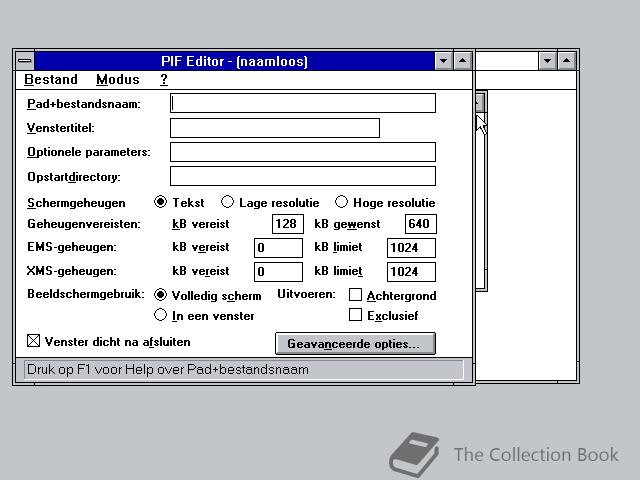
Task: Click the Schermgeheugen label
Action: coord(76,203)
